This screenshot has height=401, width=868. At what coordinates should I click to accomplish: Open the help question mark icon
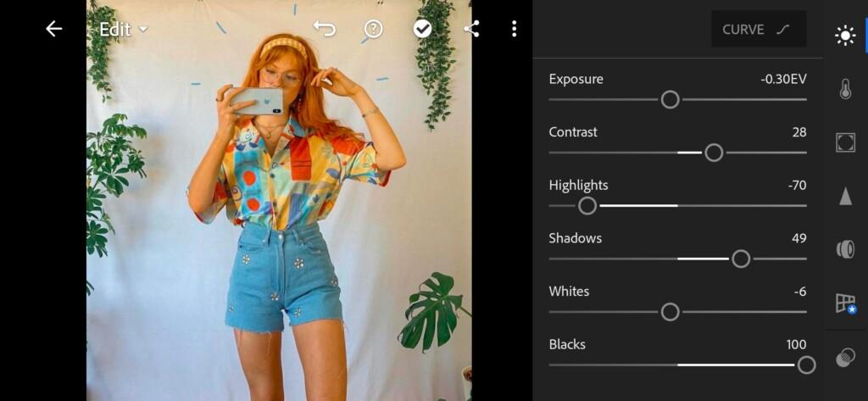point(373,30)
